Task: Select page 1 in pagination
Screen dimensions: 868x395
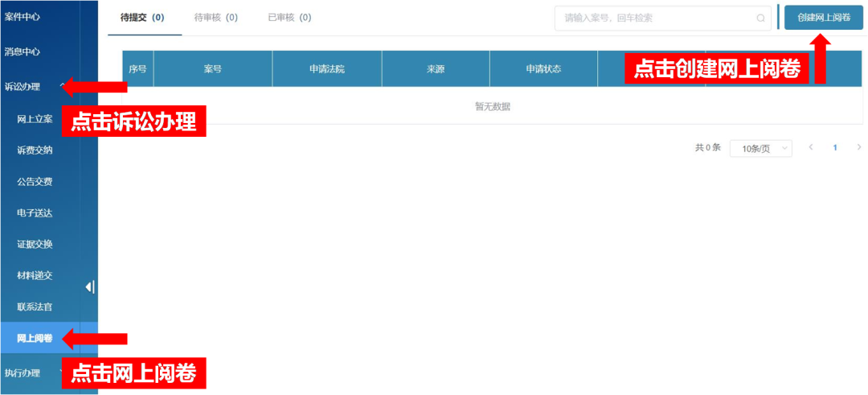Action: [835, 148]
